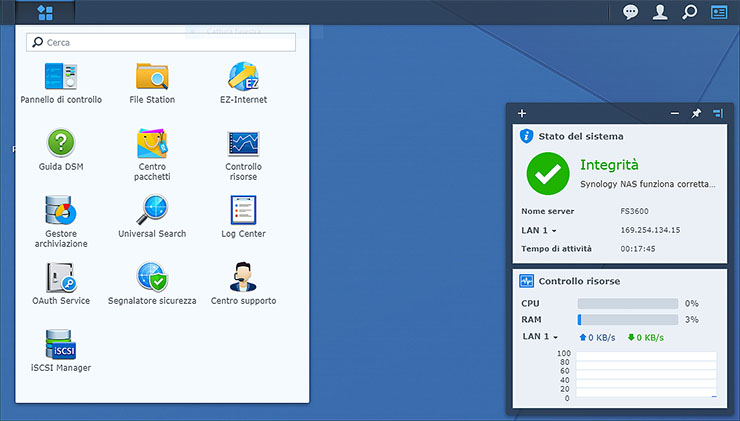The height and width of the screenshot is (421, 740).
Task: Open EZ-Internet wizard
Action: [x=243, y=77]
